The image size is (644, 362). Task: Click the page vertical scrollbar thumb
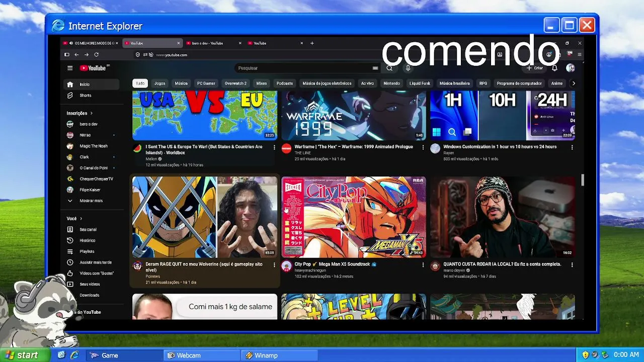coord(583,180)
